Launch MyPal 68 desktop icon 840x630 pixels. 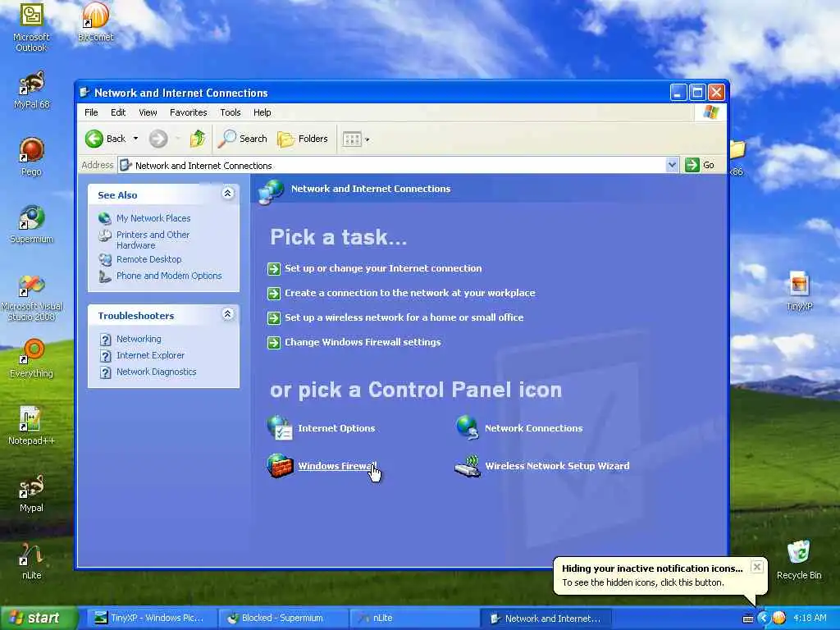32,90
